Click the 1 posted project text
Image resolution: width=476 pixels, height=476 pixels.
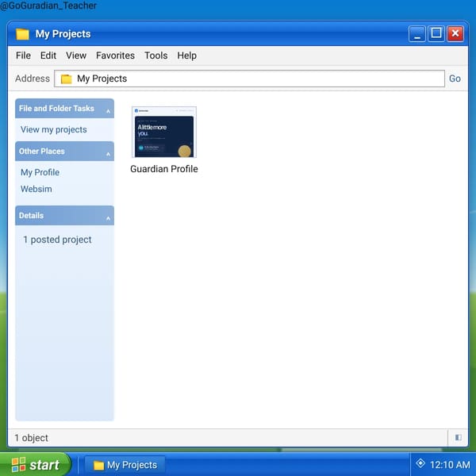click(57, 240)
